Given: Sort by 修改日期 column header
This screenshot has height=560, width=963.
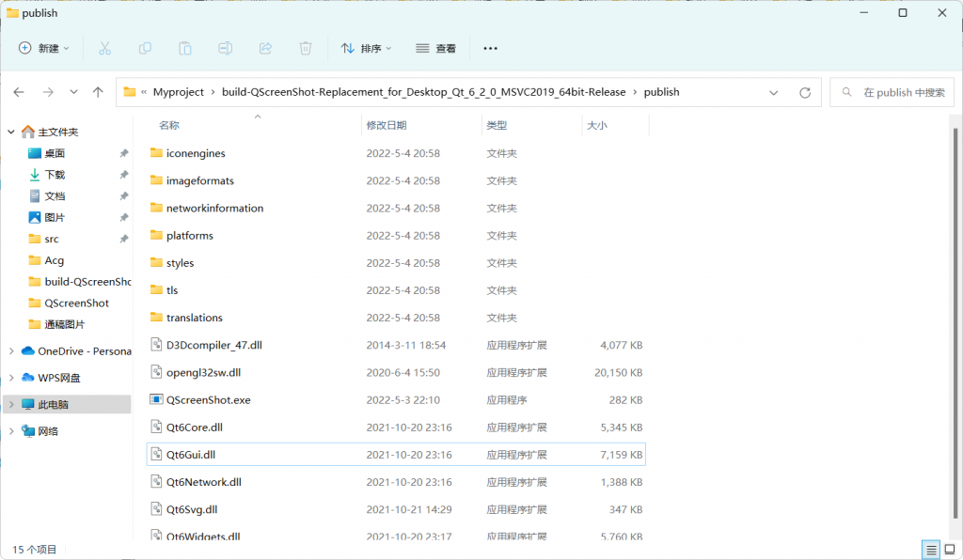Looking at the screenshot, I should coord(387,125).
